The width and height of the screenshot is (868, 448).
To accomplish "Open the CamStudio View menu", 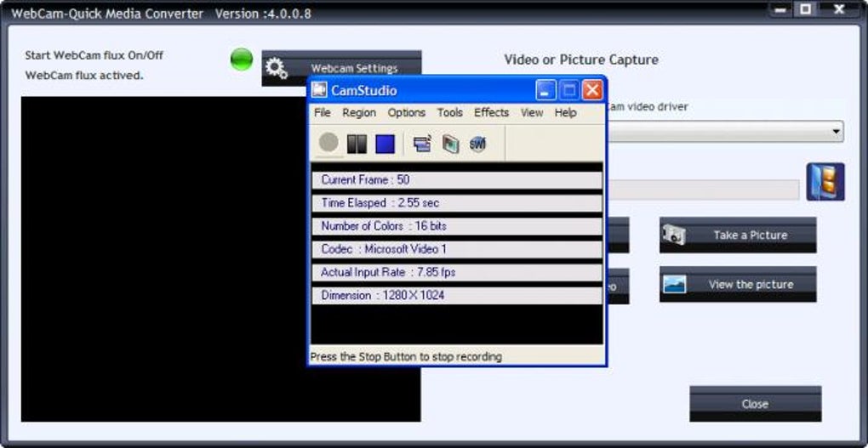I will click(x=532, y=113).
